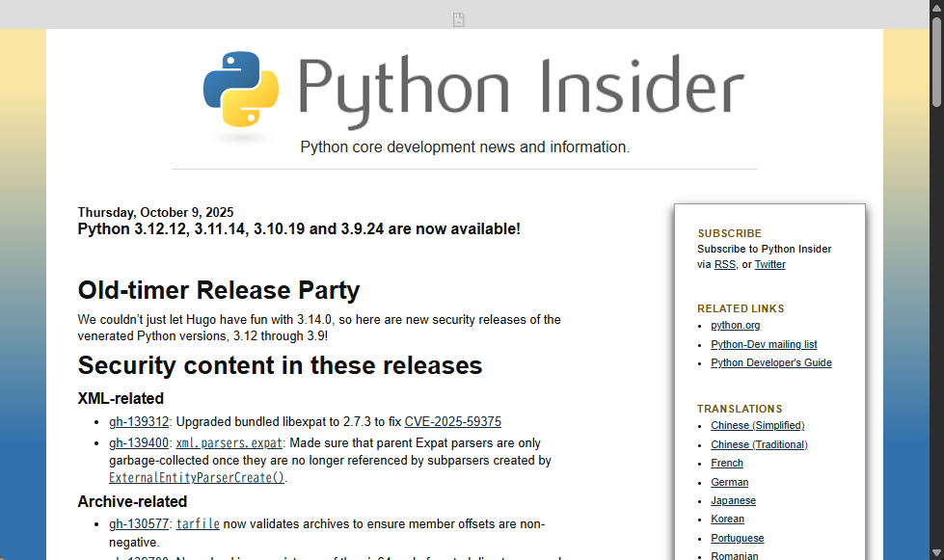
Task: Choose the German translation
Action: pyautogui.click(x=729, y=482)
